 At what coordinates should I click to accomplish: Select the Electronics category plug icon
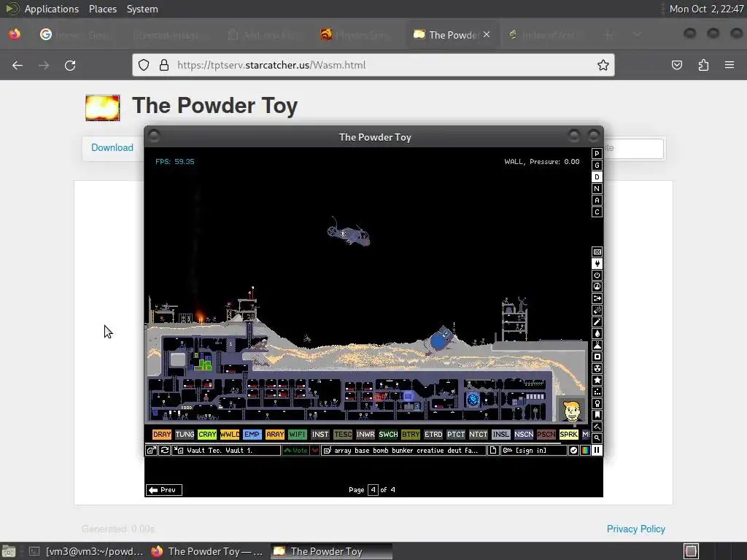597,263
